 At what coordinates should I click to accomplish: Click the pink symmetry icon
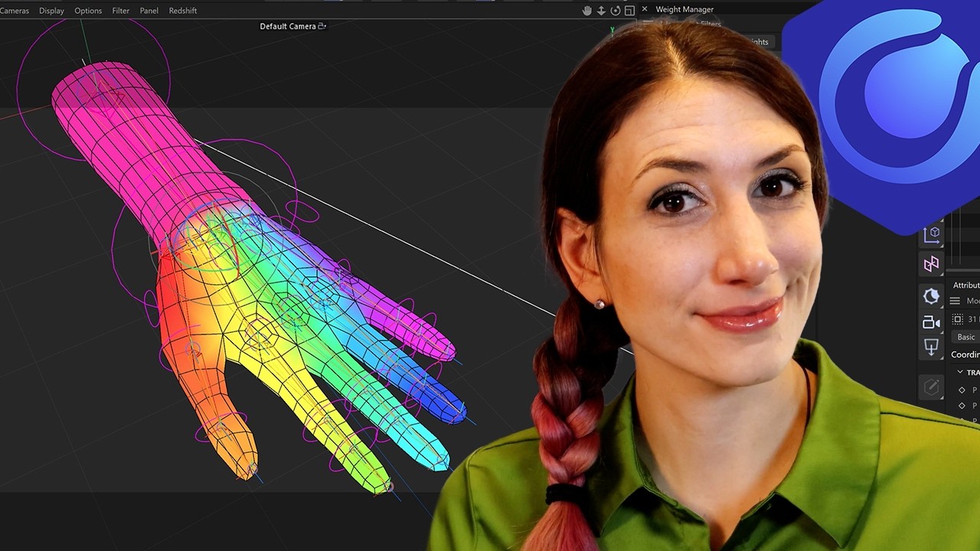932,265
